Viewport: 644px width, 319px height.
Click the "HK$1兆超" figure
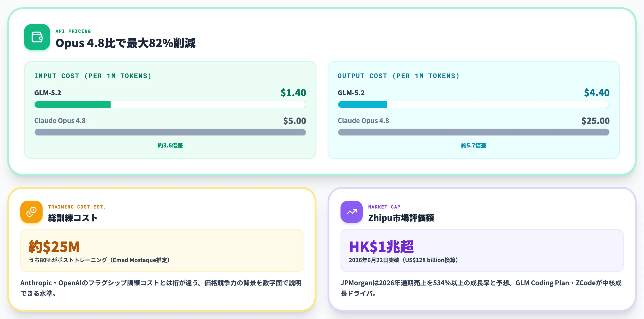(381, 247)
